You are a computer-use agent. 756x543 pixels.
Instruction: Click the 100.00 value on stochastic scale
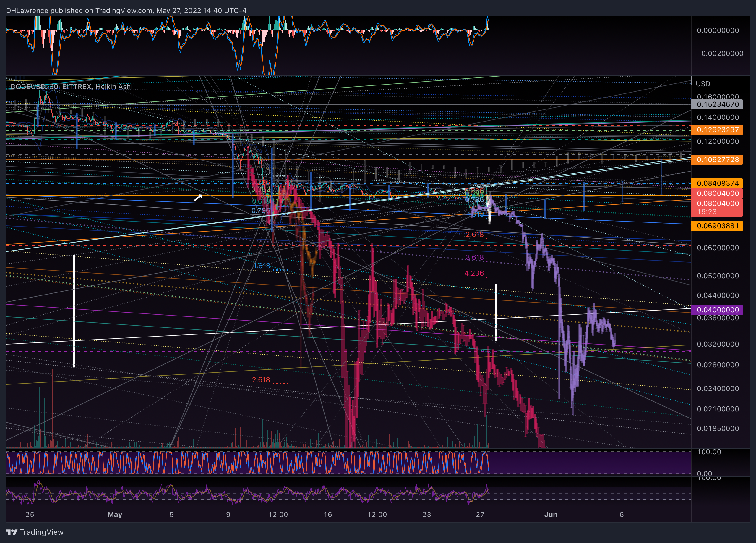click(709, 452)
